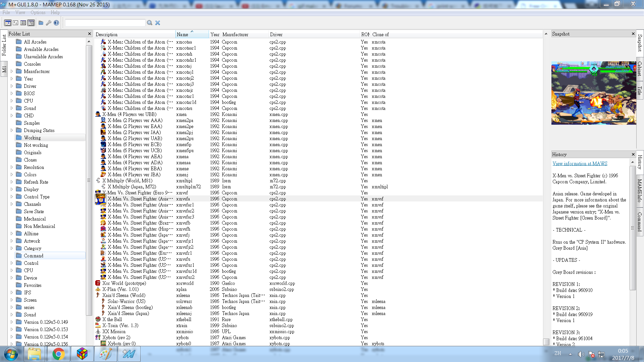Click the xmvsfa row game icon
644x362 pixels.
tap(100, 199)
